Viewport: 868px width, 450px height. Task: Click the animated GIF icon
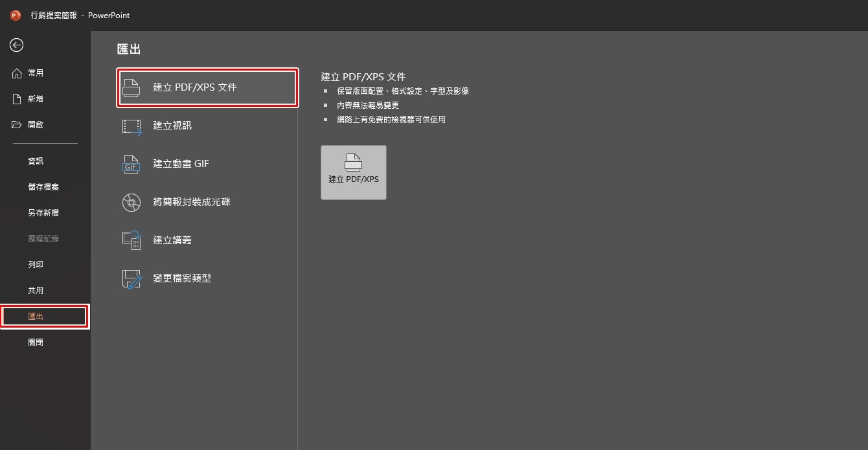131,164
